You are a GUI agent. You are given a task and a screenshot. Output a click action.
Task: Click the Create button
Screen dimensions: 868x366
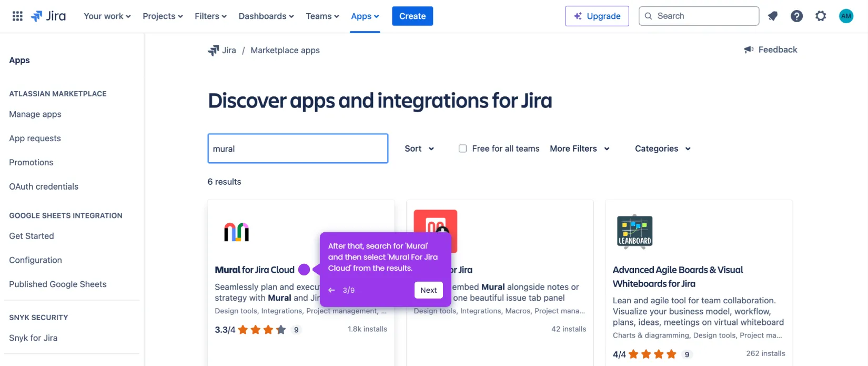tap(412, 16)
